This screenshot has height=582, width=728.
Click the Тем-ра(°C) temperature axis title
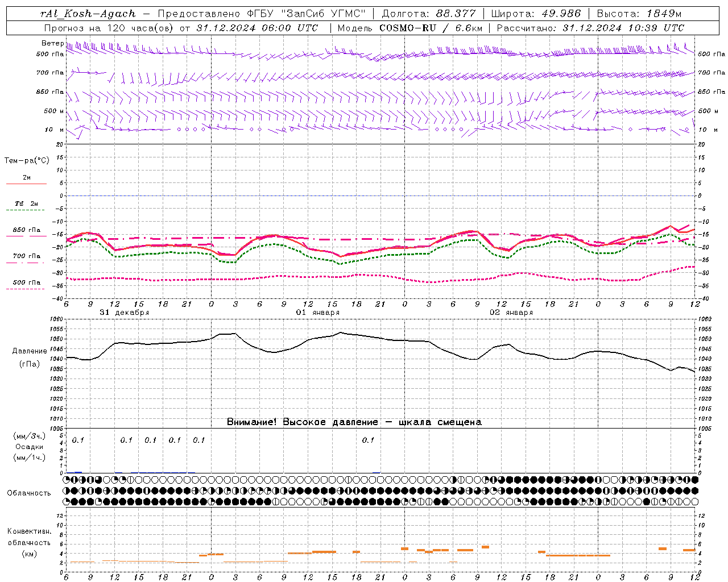(x=27, y=161)
